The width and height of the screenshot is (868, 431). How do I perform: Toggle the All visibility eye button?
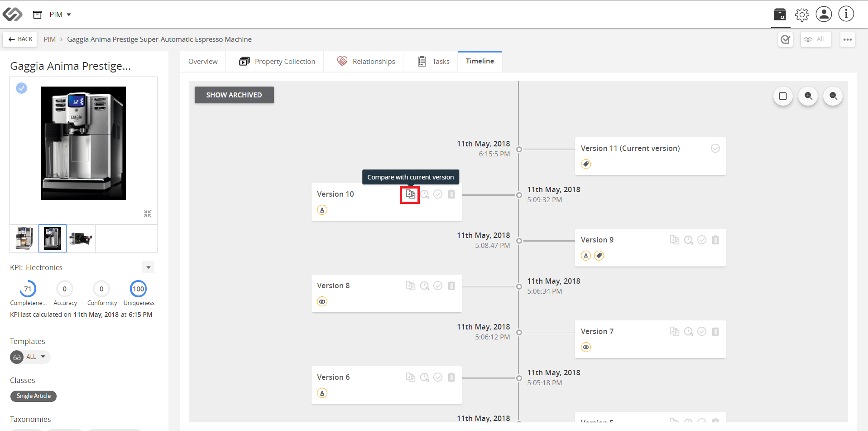(x=815, y=39)
